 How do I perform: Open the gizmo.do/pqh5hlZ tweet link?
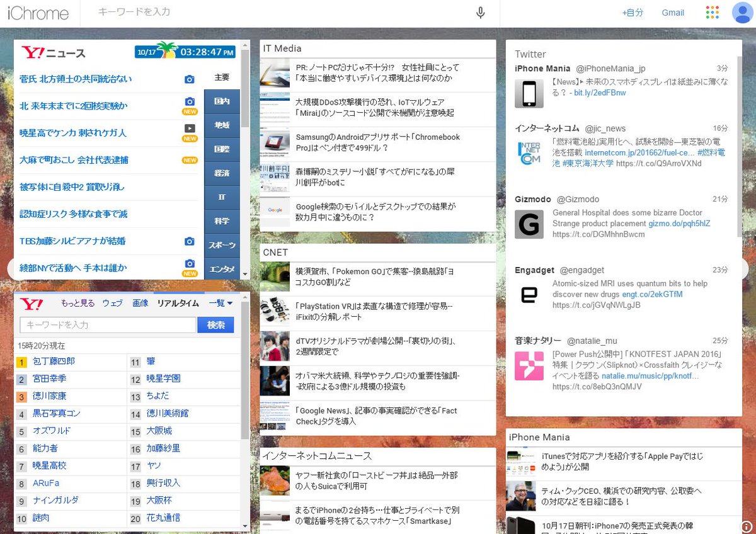(679, 224)
